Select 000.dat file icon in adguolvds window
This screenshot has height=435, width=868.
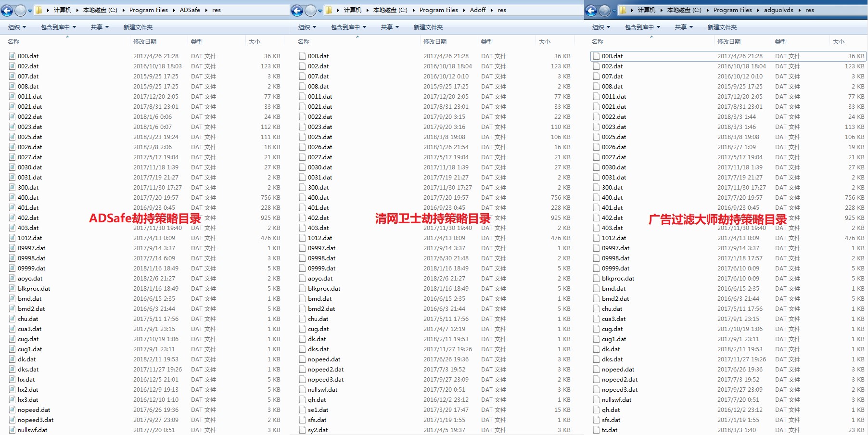(597, 56)
